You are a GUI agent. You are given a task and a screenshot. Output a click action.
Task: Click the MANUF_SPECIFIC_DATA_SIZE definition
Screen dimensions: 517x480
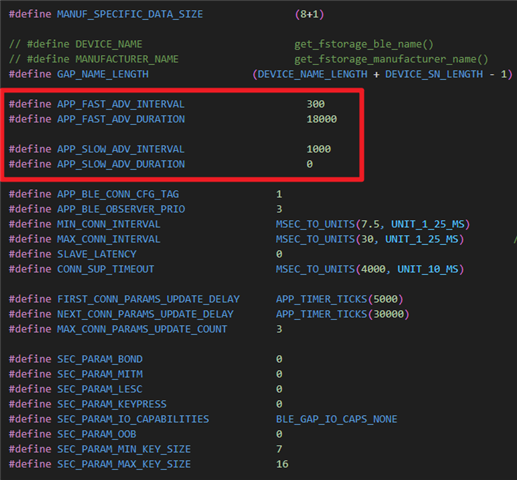tap(130, 14)
